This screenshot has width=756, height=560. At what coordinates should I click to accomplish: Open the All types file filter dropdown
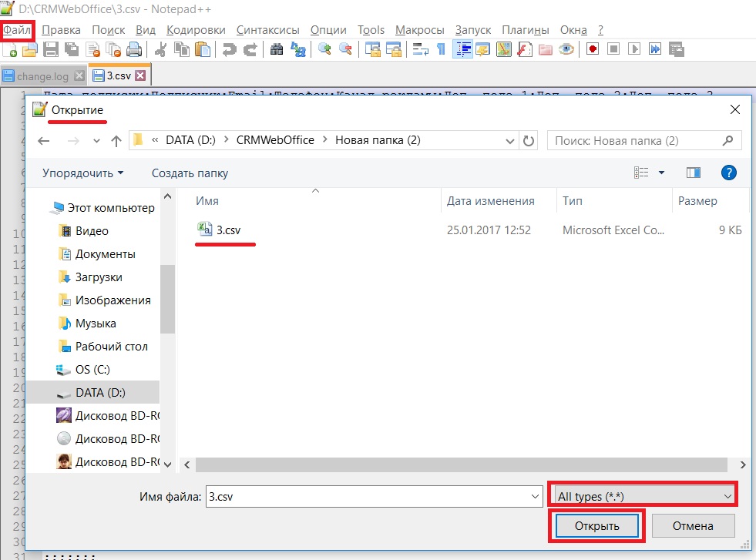pos(643,496)
